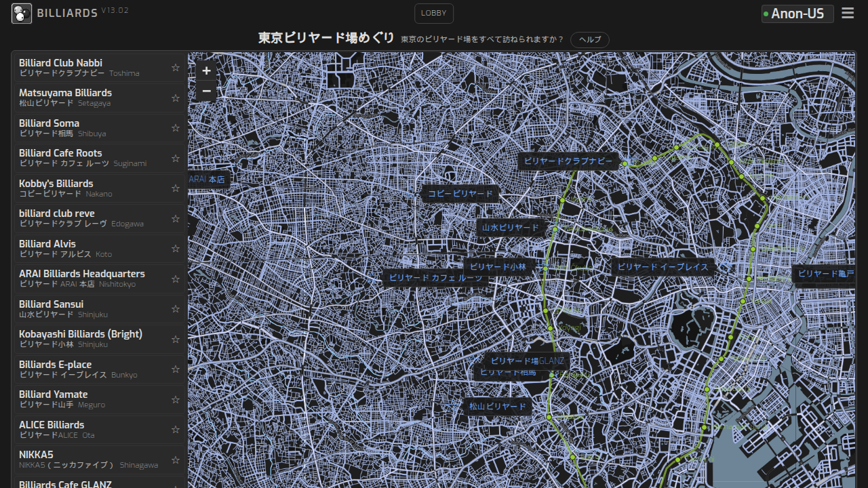Click the ビリヤード カフェ ルーツ map label
The width and height of the screenshot is (868, 488).
[x=435, y=278]
